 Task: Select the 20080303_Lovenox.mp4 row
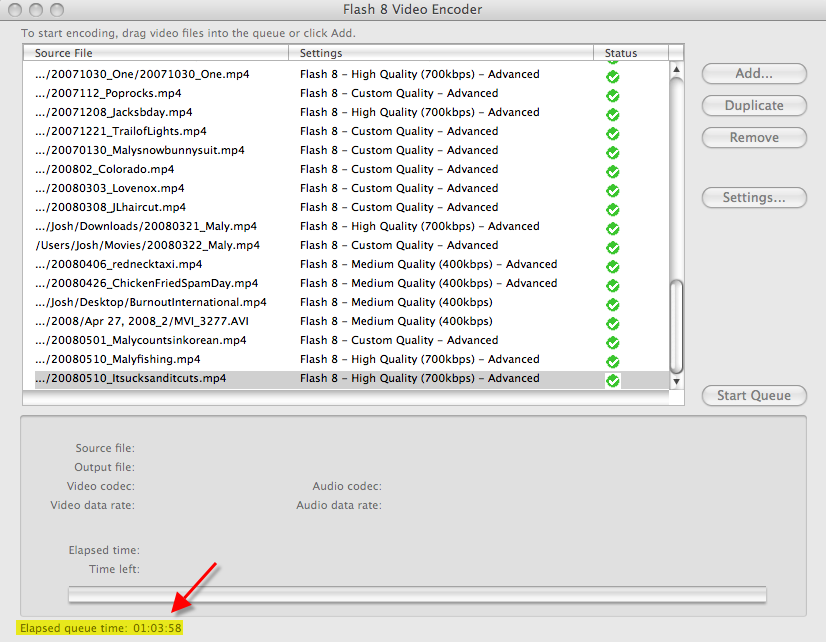coord(346,188)
